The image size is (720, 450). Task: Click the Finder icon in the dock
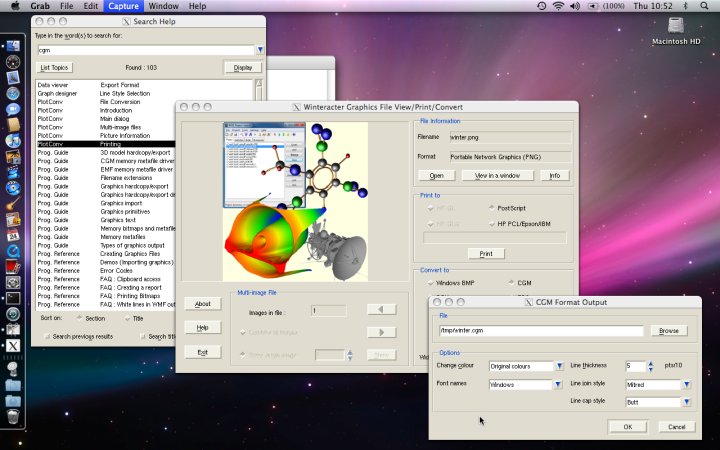pos(13,46)
